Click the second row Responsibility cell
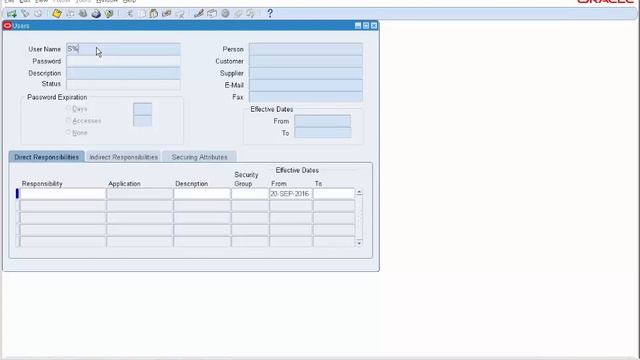The width and height of the screenshot is (640, 360). [63, 205]
